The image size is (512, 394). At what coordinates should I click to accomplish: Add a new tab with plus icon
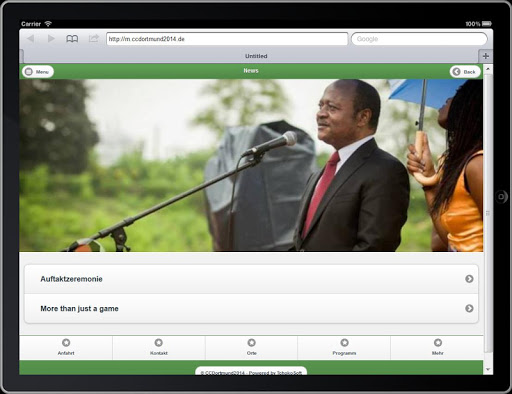point(486,56)
